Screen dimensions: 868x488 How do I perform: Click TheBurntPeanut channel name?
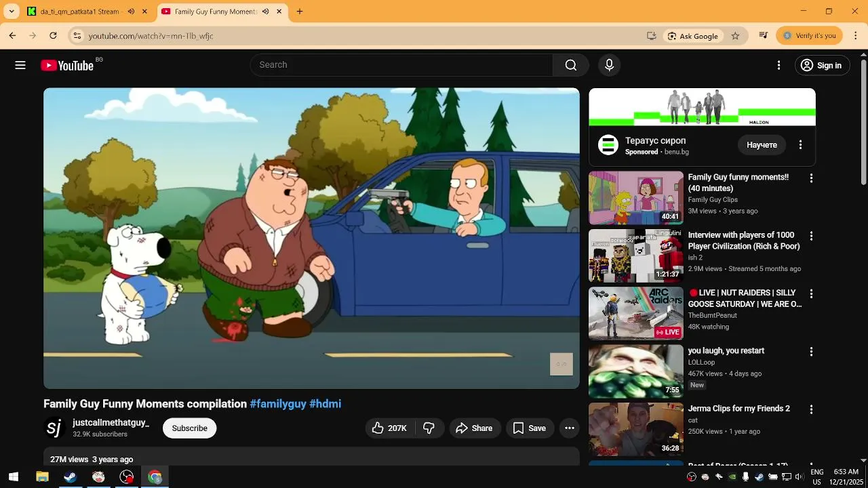pos(712,316)
